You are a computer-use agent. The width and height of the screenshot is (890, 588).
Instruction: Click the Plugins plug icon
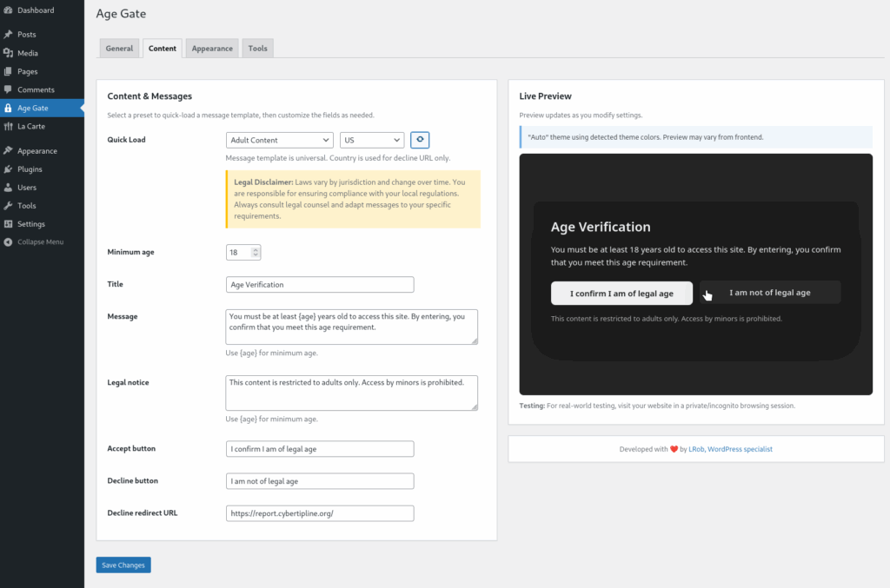point(8,169)
